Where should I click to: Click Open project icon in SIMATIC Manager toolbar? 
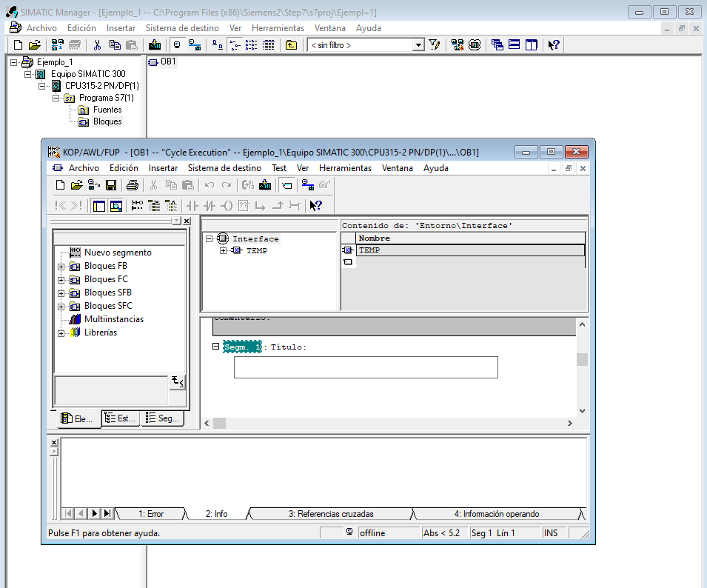click(35, 45)
